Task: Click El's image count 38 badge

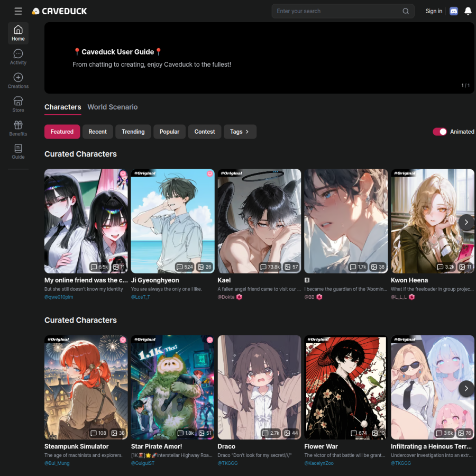Action: click(378, 267)
